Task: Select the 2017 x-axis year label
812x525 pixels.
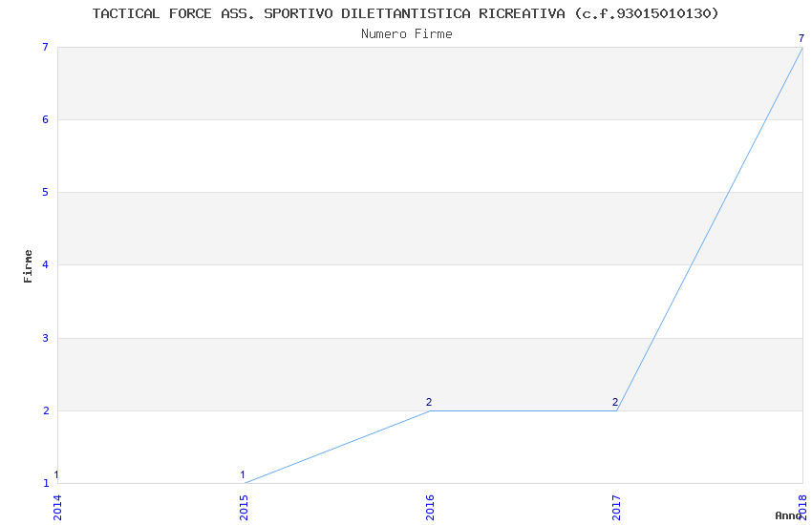Action: coord(616,508)
